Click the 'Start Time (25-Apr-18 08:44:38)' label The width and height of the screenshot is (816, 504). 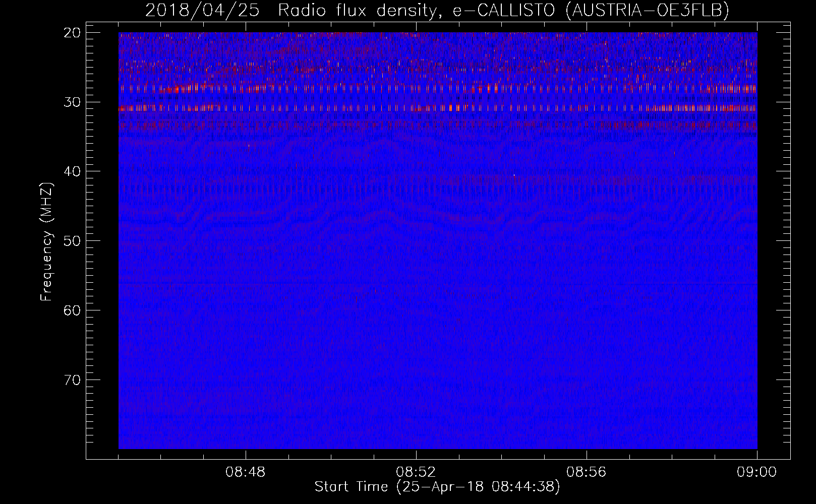(437, 487)
